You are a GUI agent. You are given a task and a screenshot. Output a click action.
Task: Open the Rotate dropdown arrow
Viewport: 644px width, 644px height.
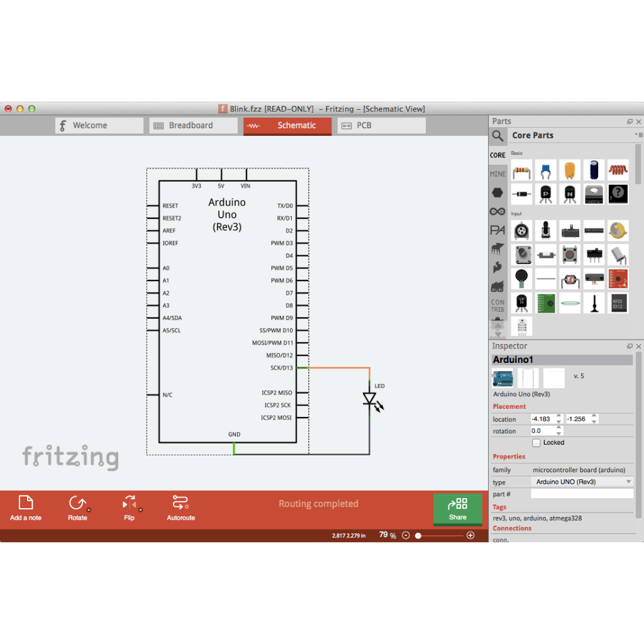point(89,509)
